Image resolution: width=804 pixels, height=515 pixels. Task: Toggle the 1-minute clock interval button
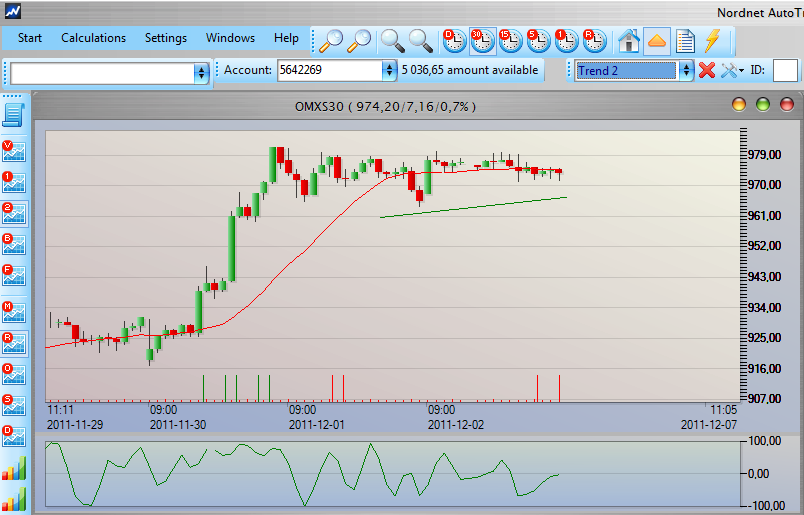pos(566,40)
